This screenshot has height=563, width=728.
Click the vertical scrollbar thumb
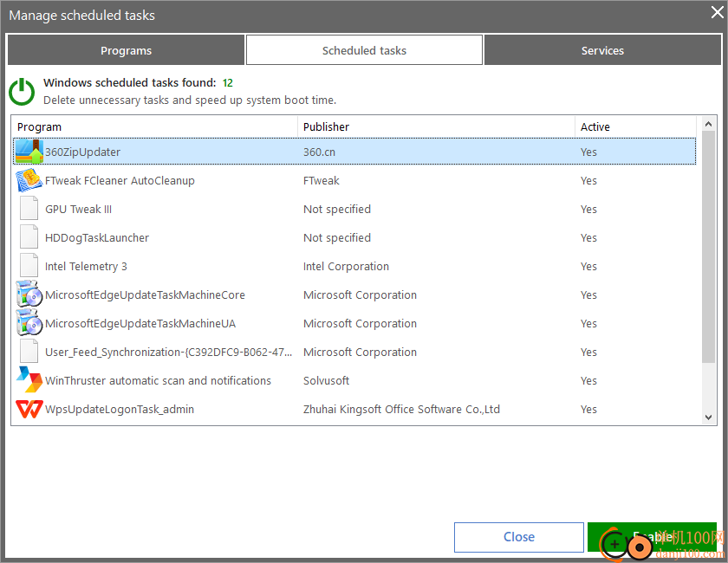pos(708,247)
